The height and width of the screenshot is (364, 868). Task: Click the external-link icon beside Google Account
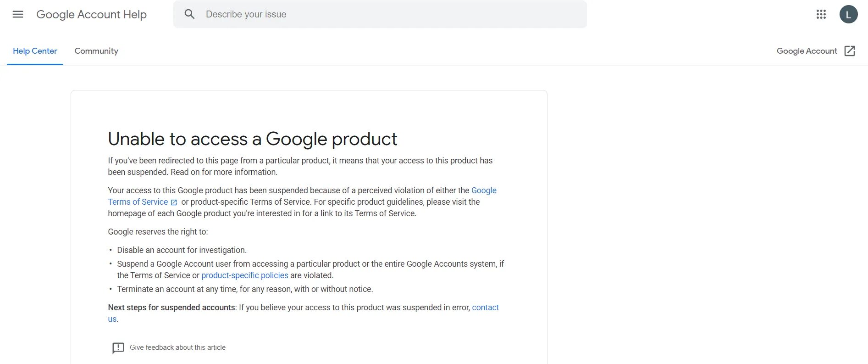(850, 51)
